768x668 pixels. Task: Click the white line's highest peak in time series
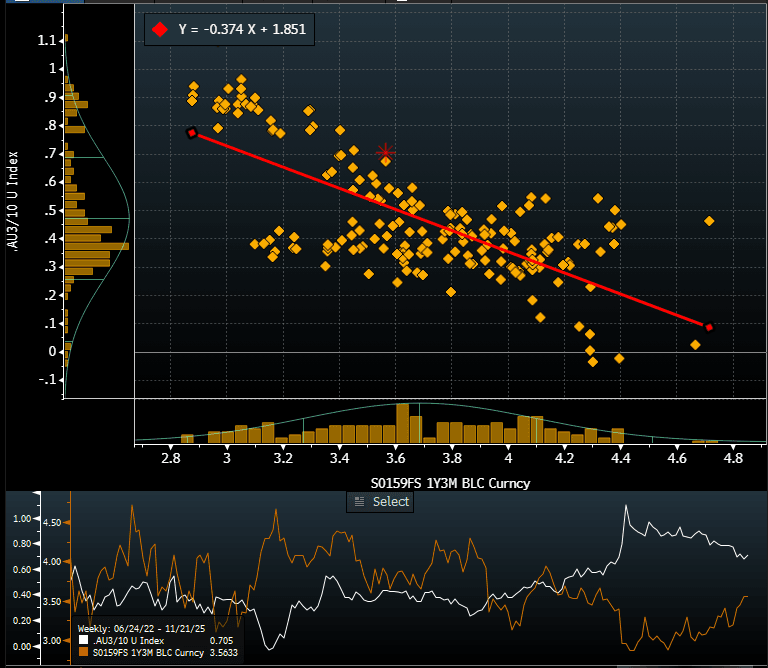[x=626, y=507]
